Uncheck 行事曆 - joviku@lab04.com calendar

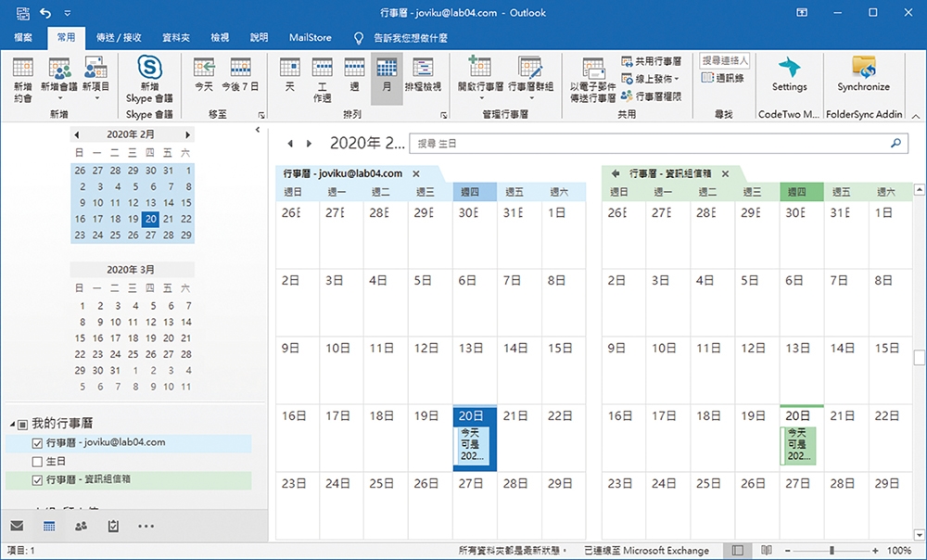(x=37, y=443)
